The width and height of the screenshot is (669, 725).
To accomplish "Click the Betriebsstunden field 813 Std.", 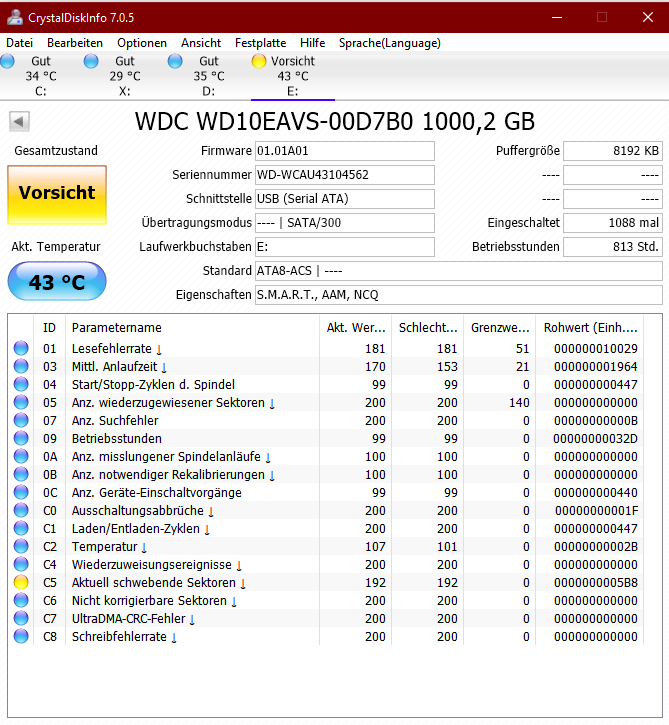I will (x=613, y=247).
